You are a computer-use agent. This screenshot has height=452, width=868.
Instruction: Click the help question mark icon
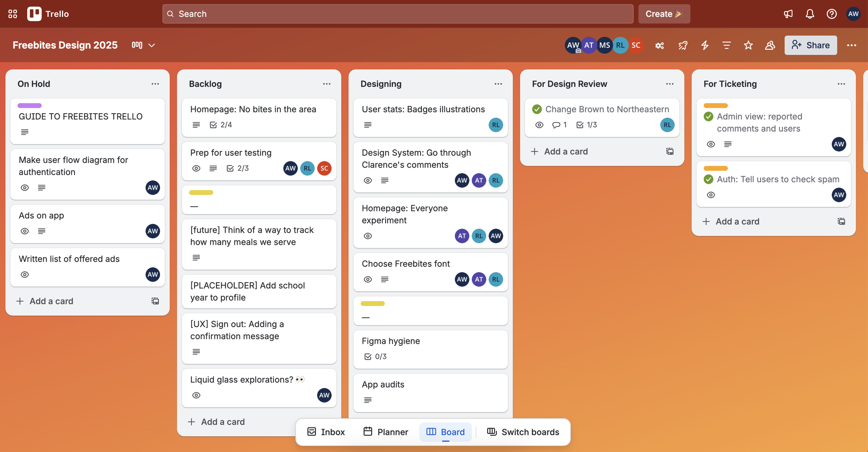pos(832,14)
